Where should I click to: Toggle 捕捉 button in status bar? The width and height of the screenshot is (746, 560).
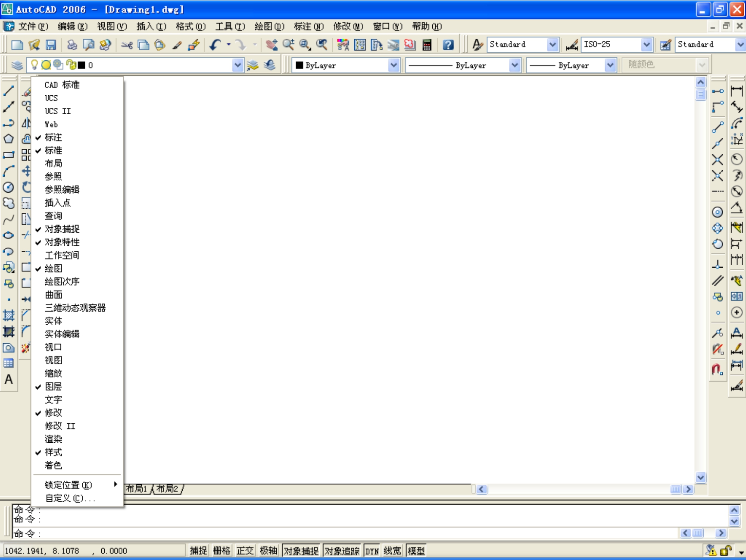click(x=198, y=551)
